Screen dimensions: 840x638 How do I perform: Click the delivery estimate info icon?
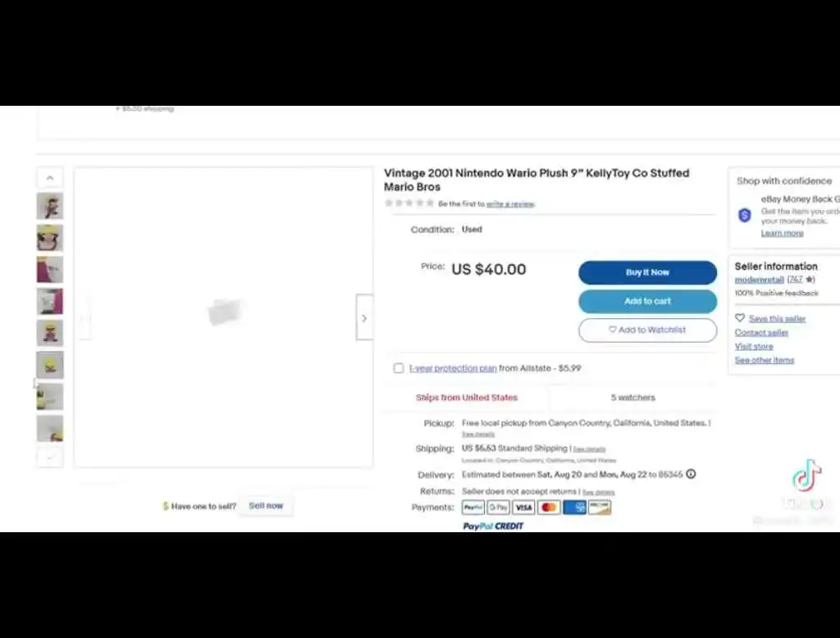pos(691,474)
